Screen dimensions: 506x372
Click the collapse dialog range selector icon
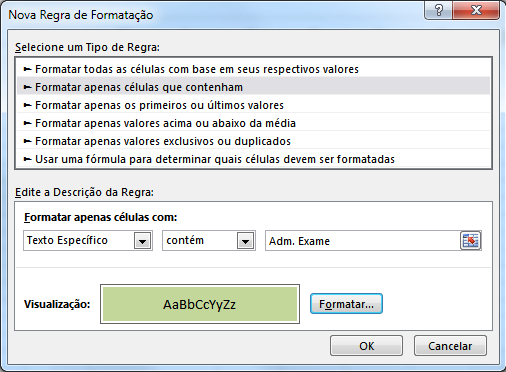pyautogui.click(x=471, y=240)
